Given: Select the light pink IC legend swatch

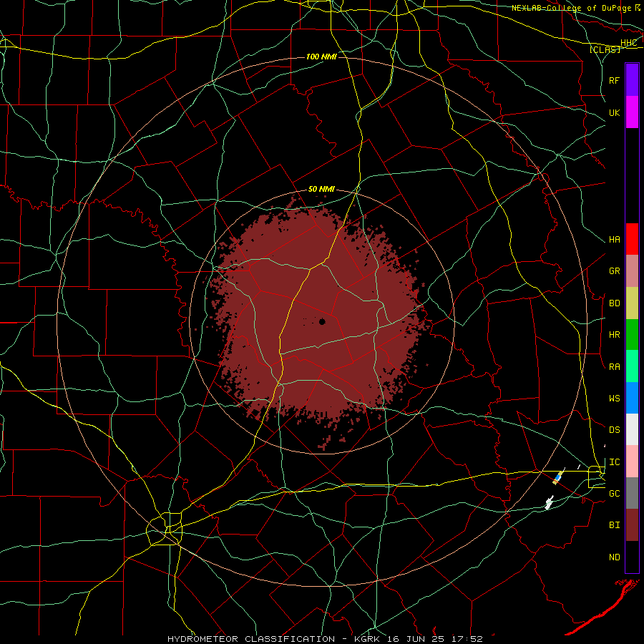Looking at the screenshot, I should (632, 462).
